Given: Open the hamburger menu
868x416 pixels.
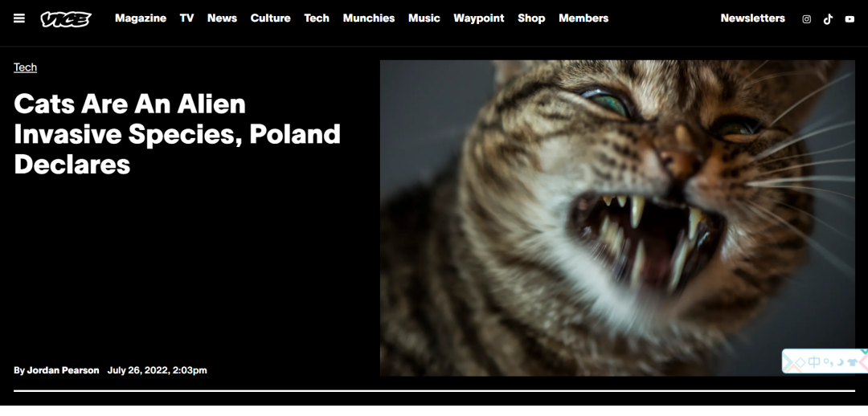Looking at the screenshot, I should pos(19,18).
